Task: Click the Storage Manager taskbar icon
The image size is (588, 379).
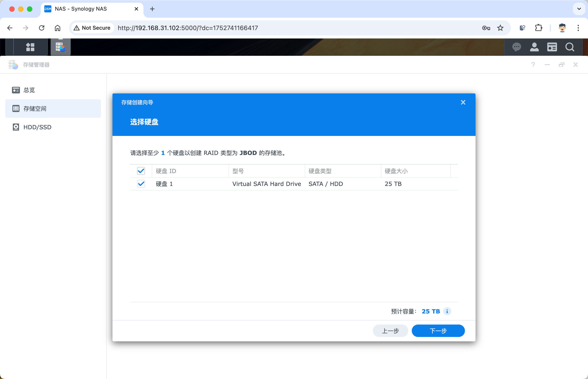Action: [x=60, y=47]
